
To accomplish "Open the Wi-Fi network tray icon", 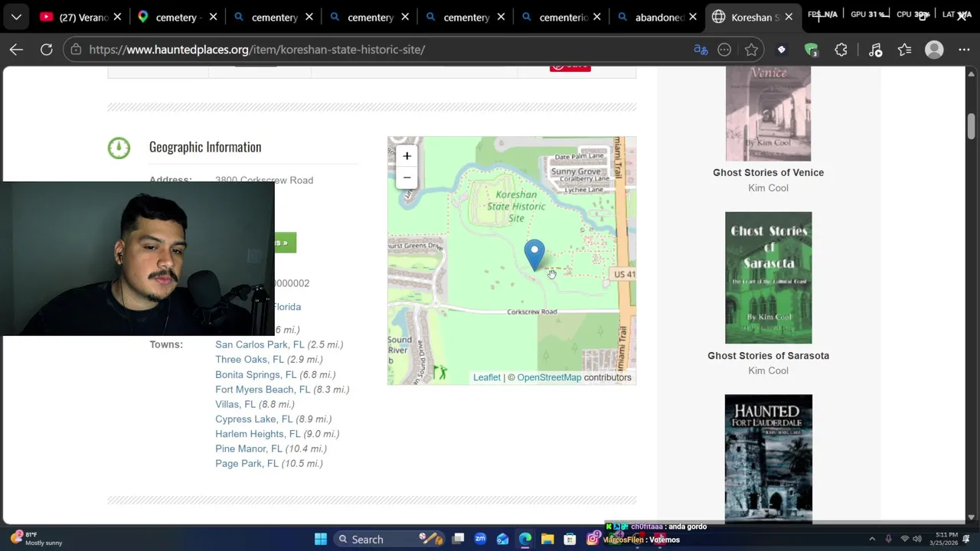I will click(x=904, y=540).
